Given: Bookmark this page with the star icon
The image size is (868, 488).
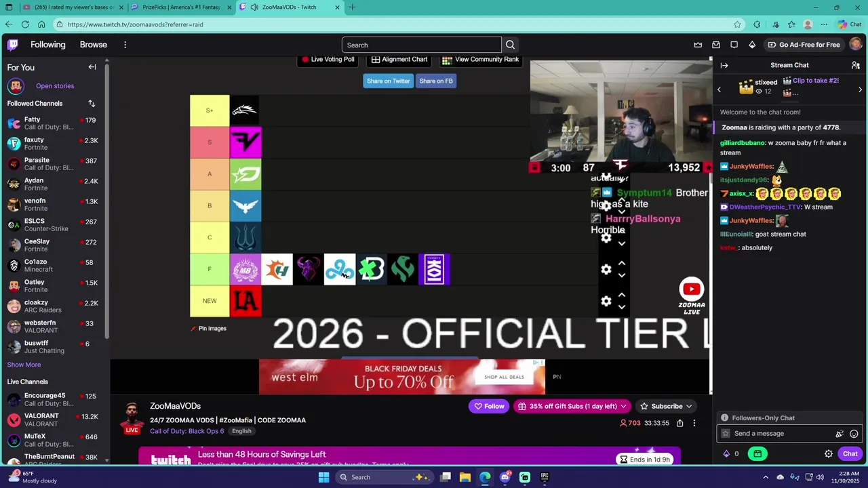Looking at the screenshot, I should (x=737, y=24).
